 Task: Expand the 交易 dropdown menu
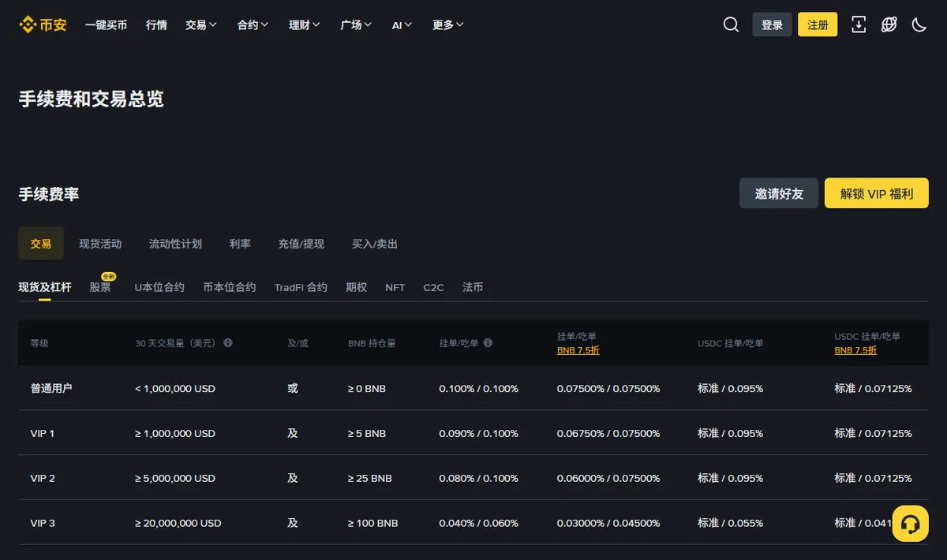[201, 25]
